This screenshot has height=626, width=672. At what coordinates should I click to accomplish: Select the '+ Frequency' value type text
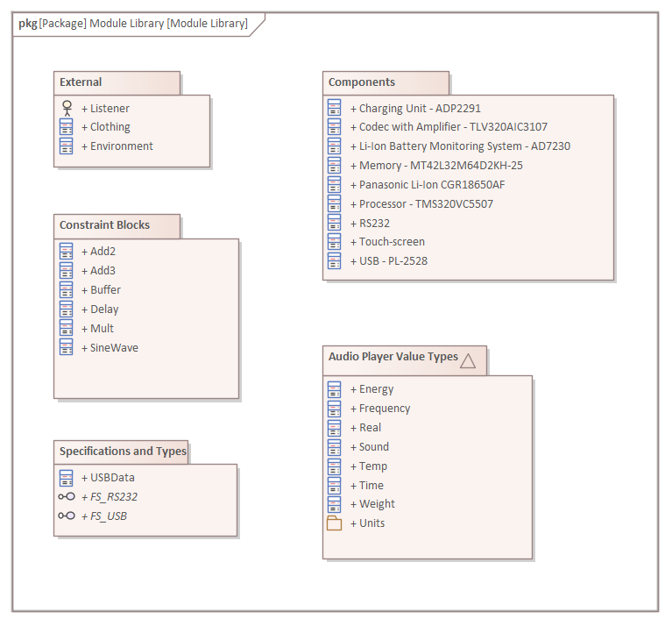coord(380,409)
